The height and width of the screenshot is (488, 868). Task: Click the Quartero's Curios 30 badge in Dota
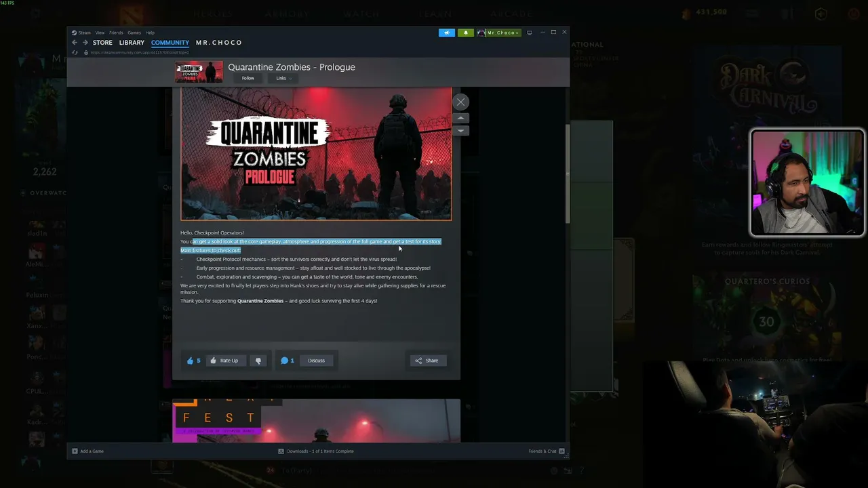[766, 322]
